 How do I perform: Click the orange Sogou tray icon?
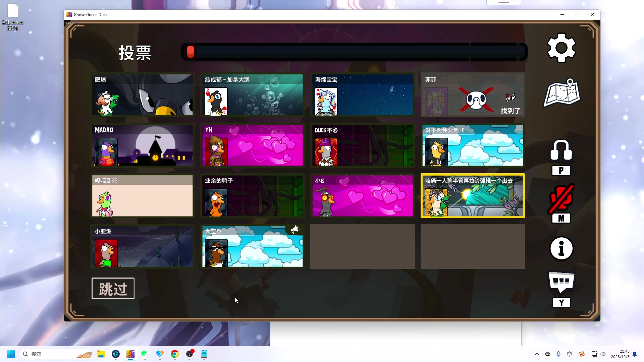click(x=582, y=354)
